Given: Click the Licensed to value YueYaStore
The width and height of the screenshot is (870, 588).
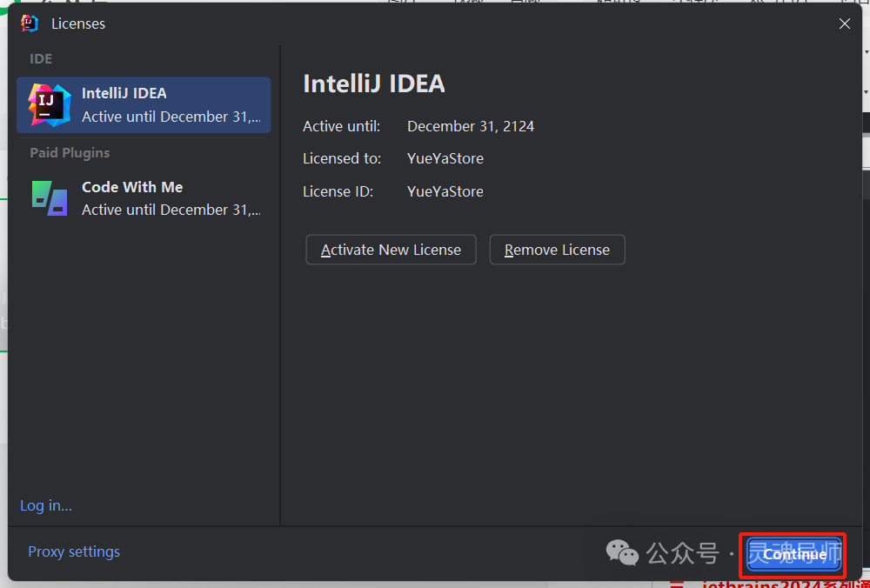Looking at the screenshot, I should click(x=445, y=158).
